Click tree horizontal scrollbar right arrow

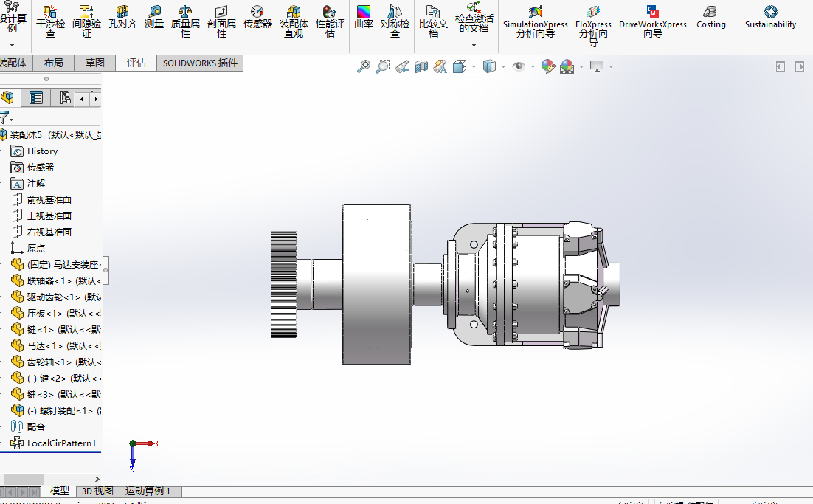(x=97, y=479)
